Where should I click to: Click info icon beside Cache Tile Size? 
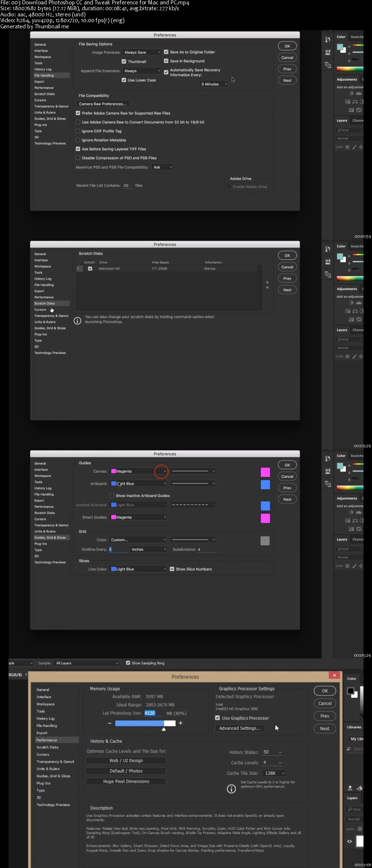tap(231, 789)
